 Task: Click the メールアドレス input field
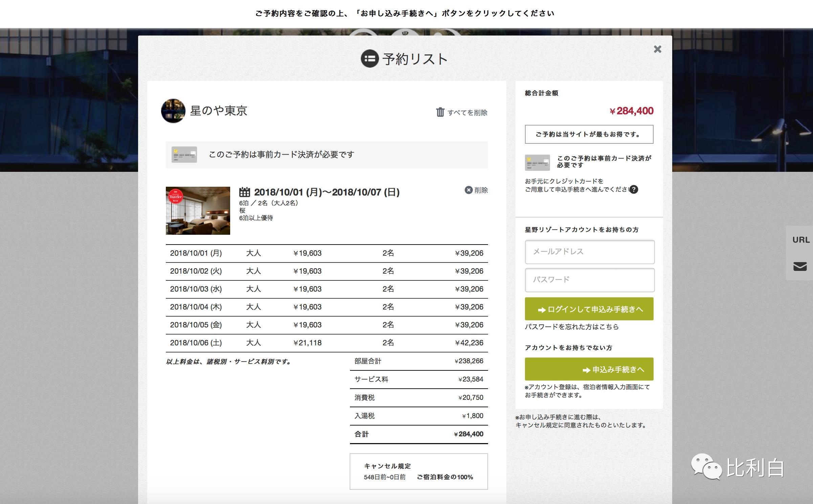pos(590,252)
